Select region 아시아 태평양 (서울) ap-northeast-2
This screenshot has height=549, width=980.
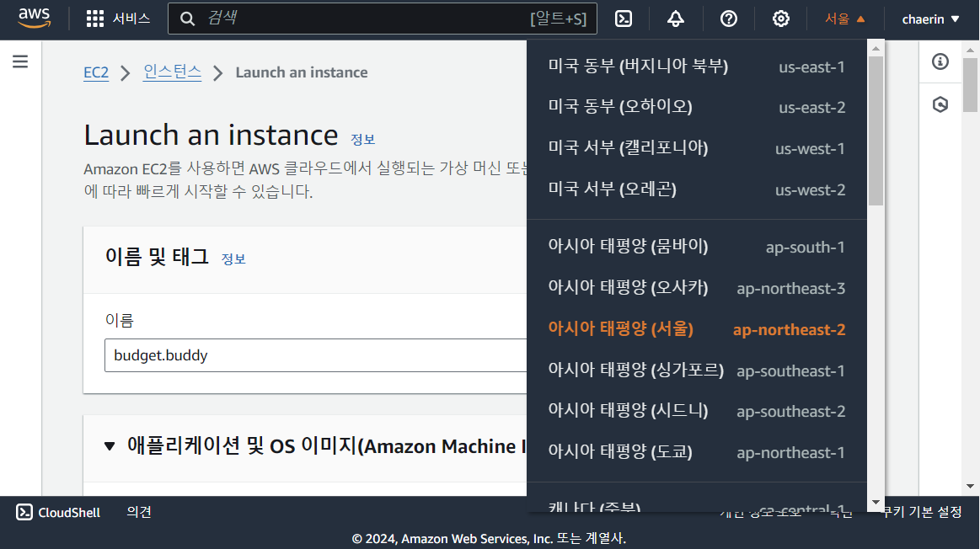696,329
